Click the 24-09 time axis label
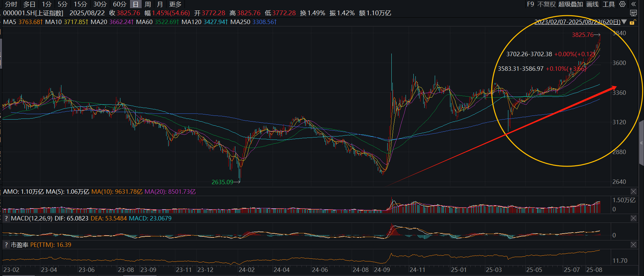 click(382, 270)
